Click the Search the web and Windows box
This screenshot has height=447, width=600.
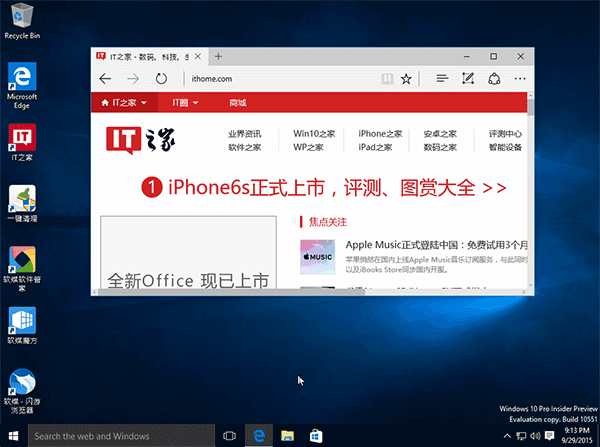tap(122, 436)
